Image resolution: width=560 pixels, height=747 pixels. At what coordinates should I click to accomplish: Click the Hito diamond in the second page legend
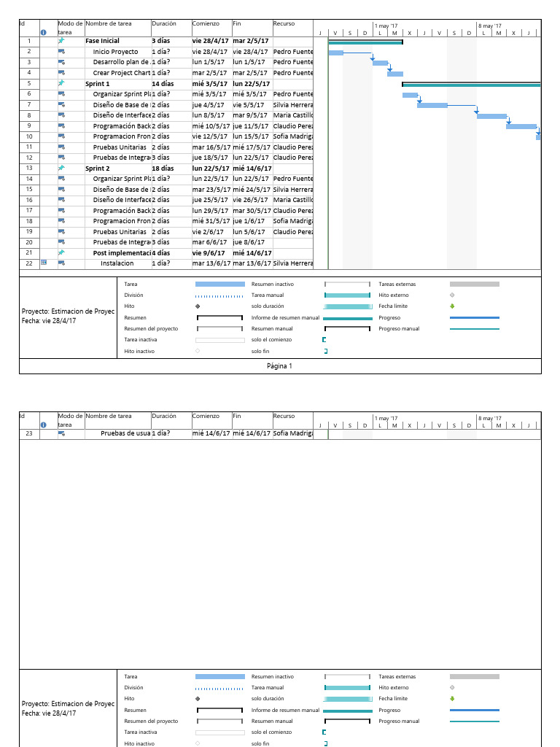(198, 699)
